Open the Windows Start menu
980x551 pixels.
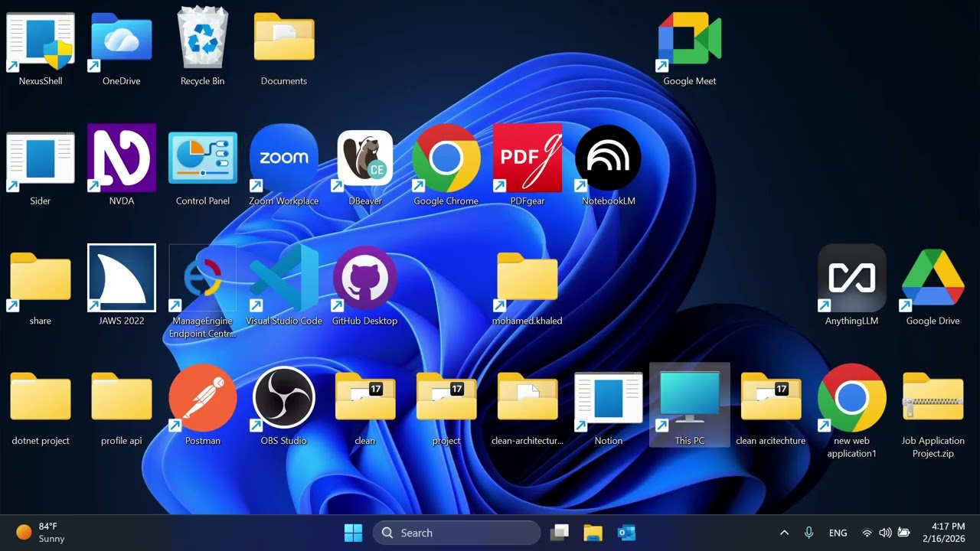point(353,533)
